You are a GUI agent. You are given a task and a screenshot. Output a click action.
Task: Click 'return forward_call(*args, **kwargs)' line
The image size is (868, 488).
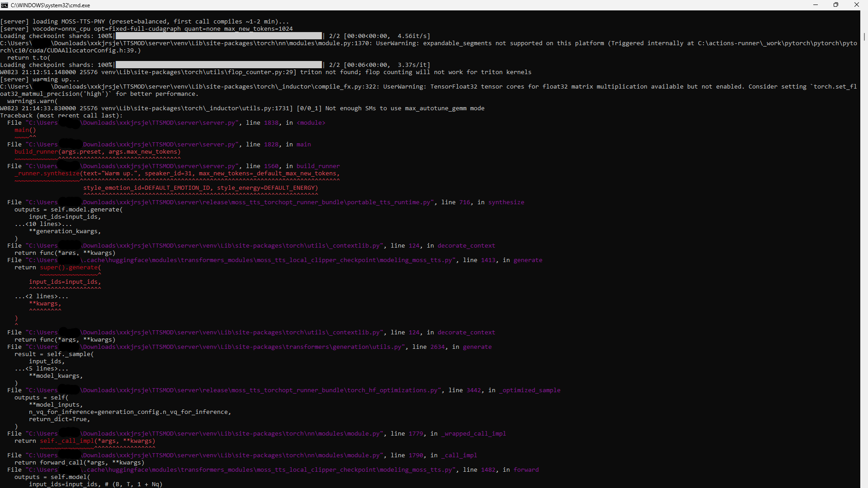click(80, 463)
